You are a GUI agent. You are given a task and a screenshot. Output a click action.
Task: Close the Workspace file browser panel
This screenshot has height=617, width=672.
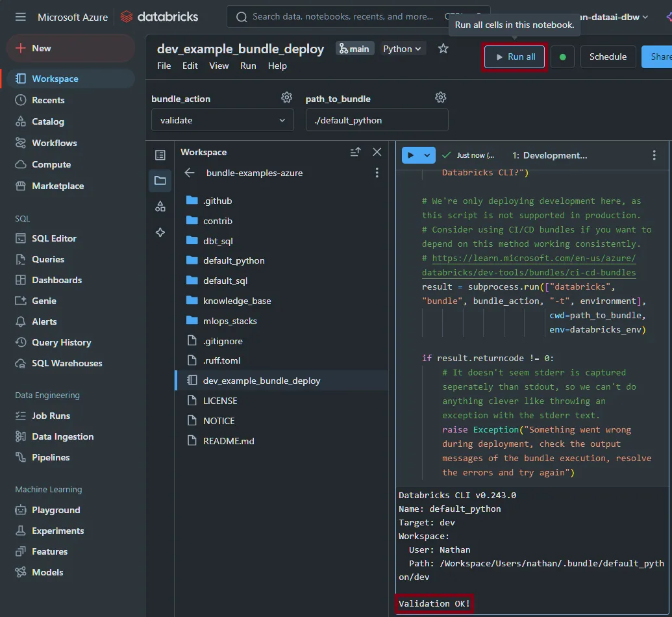pos(377,152)
